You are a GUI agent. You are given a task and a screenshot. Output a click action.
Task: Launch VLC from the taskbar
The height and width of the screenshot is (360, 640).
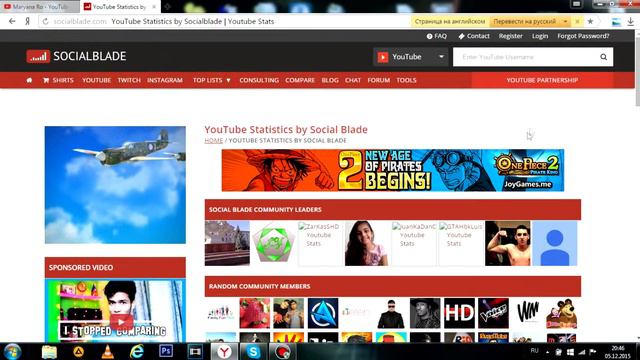107,352
